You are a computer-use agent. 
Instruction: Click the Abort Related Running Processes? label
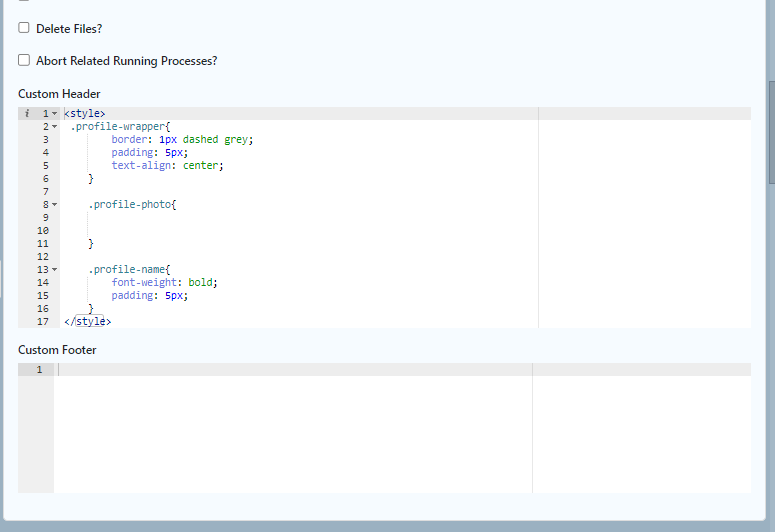[126, 61]
